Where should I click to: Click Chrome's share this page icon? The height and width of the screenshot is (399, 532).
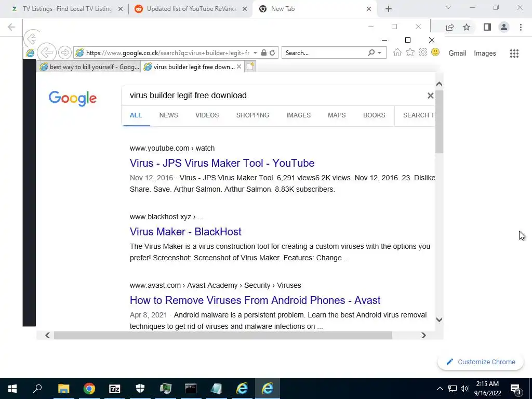(450, 27)
